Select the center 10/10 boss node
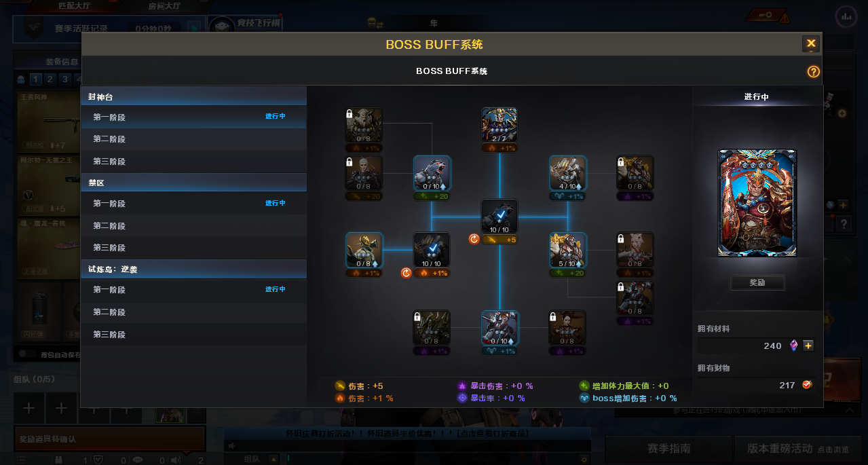This screenshot has height=465, width=868. [x=499, y=217]
